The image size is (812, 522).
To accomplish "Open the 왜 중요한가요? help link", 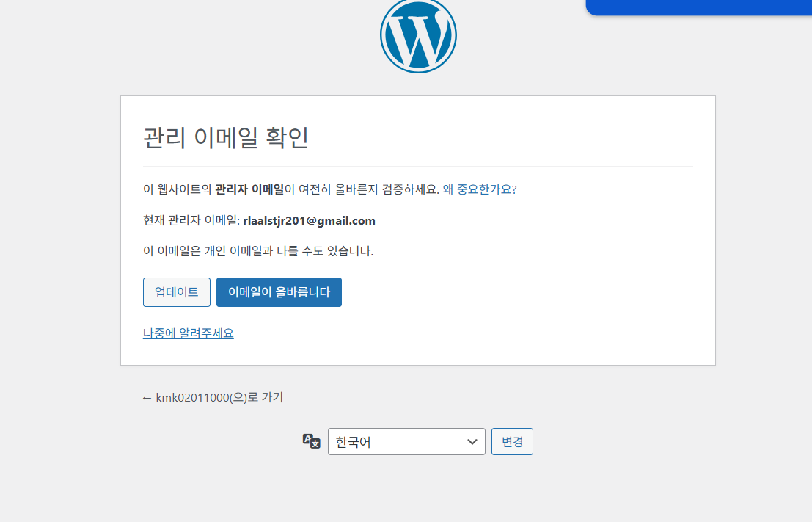I will pyautogui.click(x=478, y=189).
